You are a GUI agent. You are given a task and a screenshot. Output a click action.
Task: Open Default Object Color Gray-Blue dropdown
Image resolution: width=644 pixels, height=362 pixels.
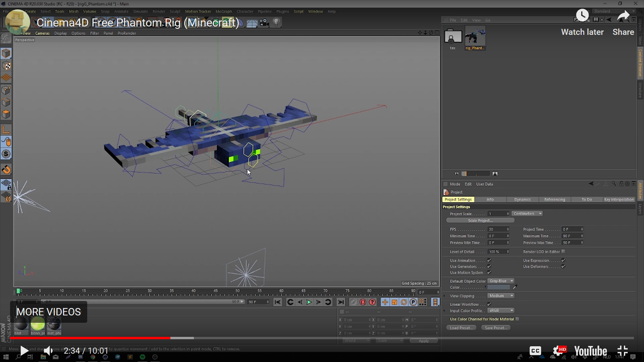tap(501, 281)
